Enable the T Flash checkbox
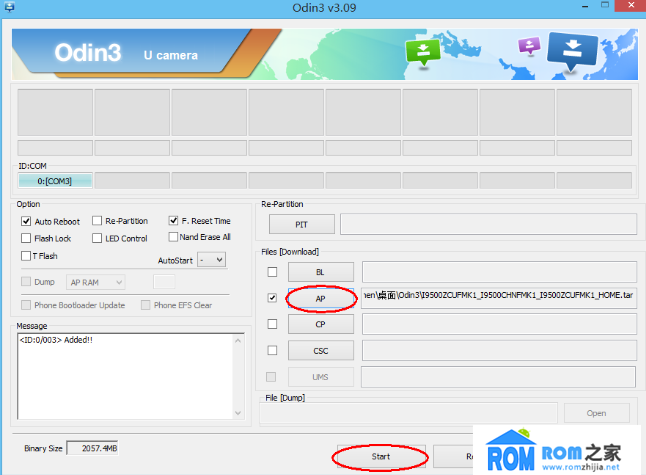Screen dimensions: 646x475 [x=26, y=256]
